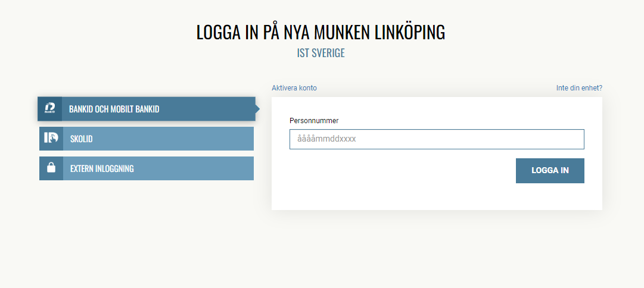644x288 pixels.
Task: Open the Aktivera konto link
Action: [x=294, y=88]
